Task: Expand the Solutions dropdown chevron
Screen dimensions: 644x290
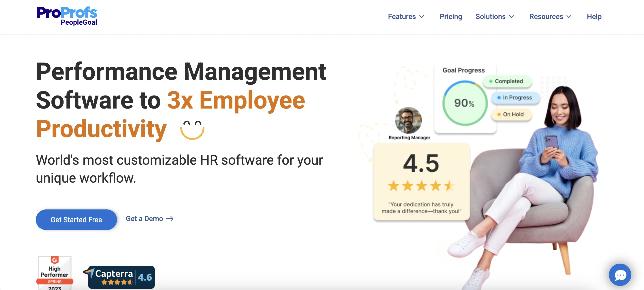Action: (x=512, y=17)
